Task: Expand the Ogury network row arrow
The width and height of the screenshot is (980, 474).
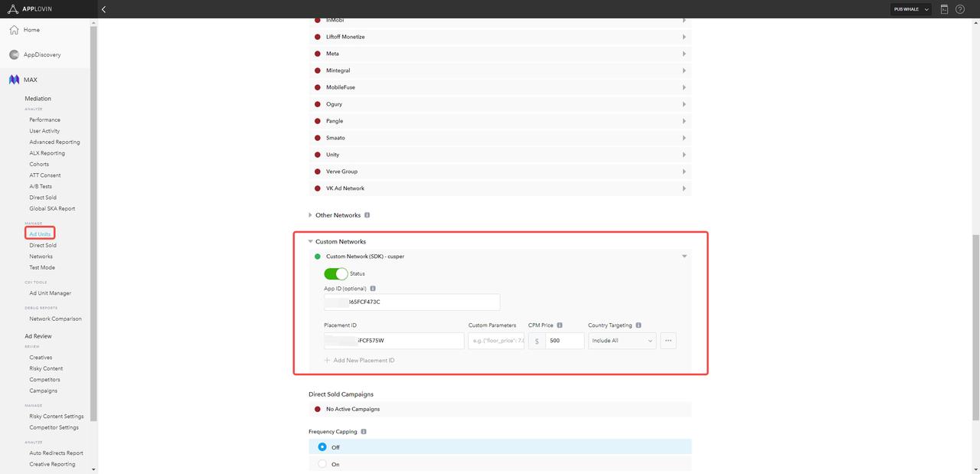Action: (x=684, y=104)
